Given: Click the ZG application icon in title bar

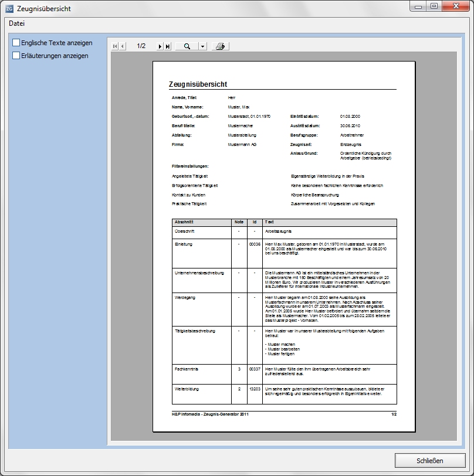Looking at the screenshot, I should 9,9.
